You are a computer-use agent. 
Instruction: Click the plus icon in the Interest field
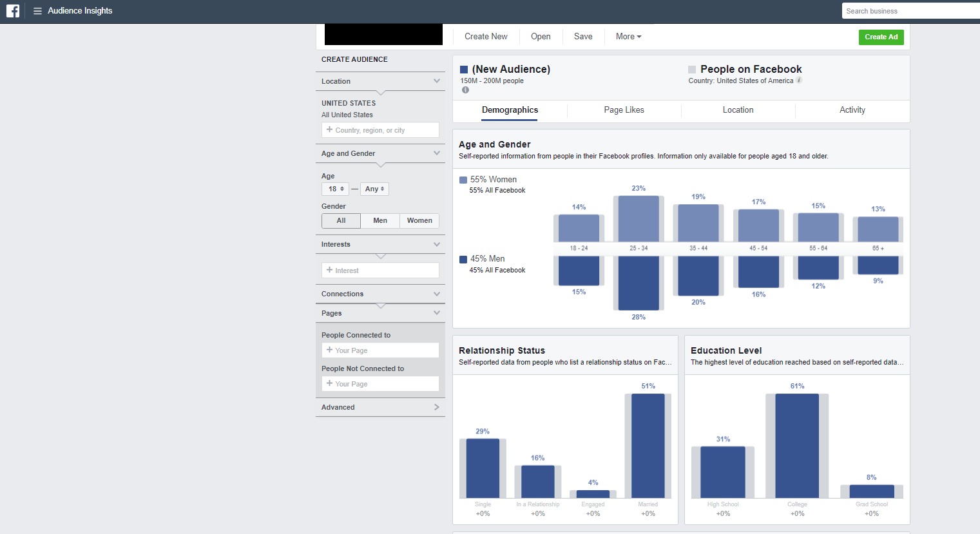(x=330, y=270)
